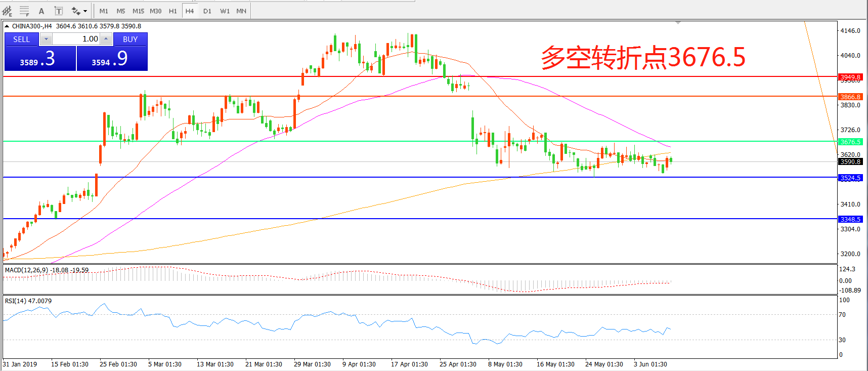Switch chart to M1 timeframe
The height and width of the screenshot is (371, 868).
104,11
